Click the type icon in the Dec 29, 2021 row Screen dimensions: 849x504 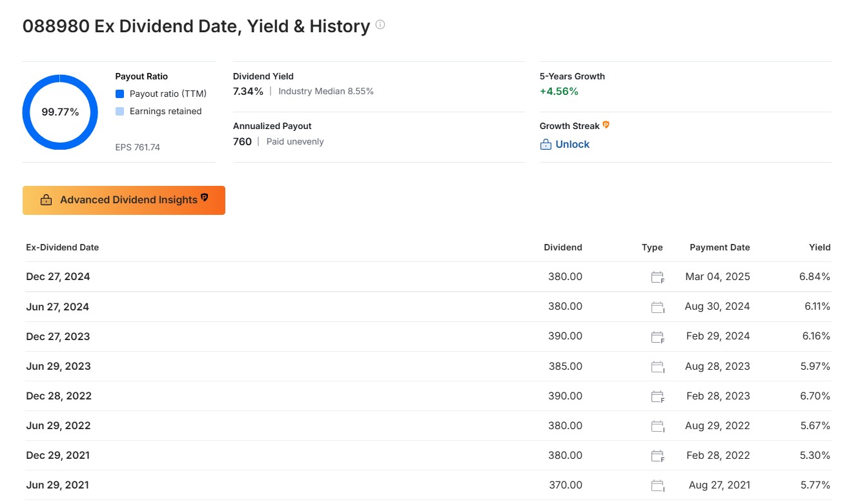657,455
